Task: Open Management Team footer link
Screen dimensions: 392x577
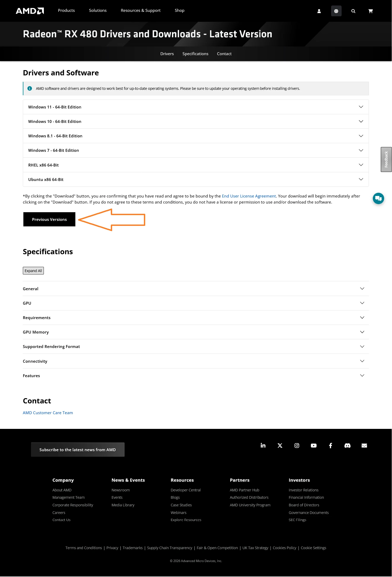Action: [x=69, y=497]
